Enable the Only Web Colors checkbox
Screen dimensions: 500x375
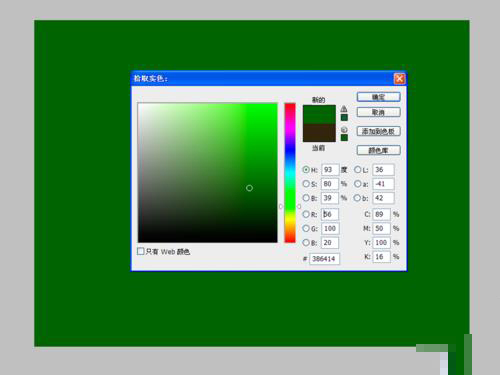[141, 251]
